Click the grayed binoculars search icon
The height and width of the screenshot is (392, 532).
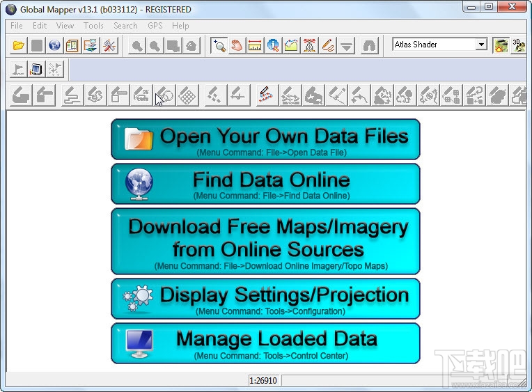coord(369,45)
